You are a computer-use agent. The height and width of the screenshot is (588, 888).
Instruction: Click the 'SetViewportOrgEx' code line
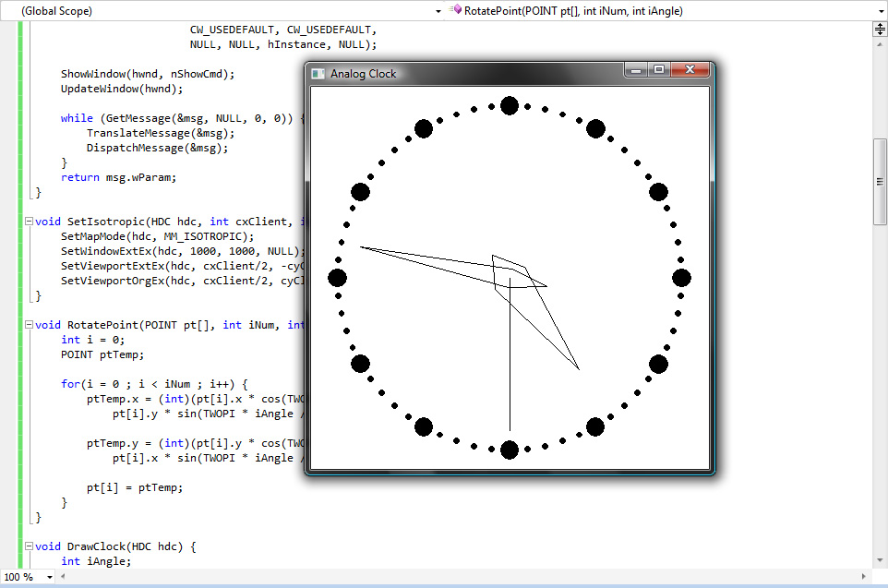click(x=183, y=281)
